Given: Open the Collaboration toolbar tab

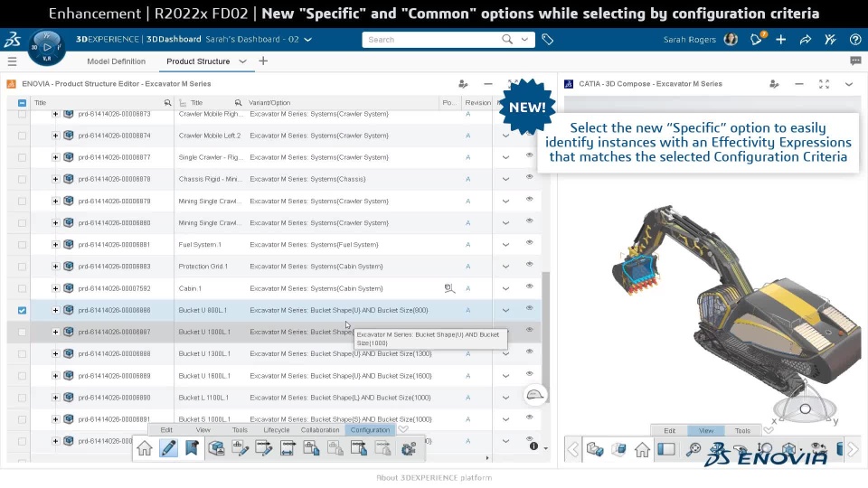Looking at the screenshot, I should pyautogui.click(x=320, y=430).
